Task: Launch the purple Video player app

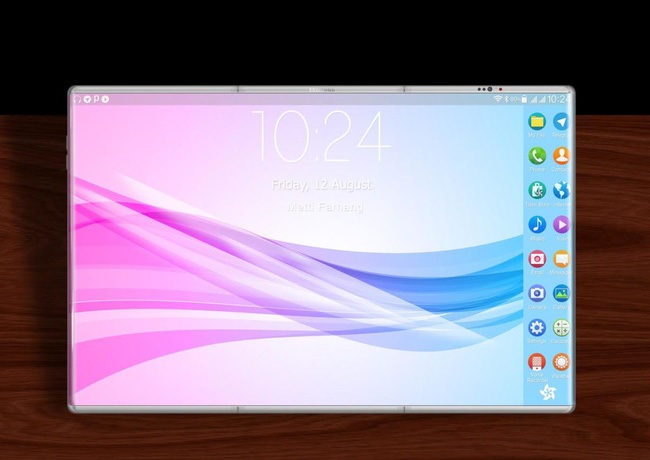Action: click(561, 224)
